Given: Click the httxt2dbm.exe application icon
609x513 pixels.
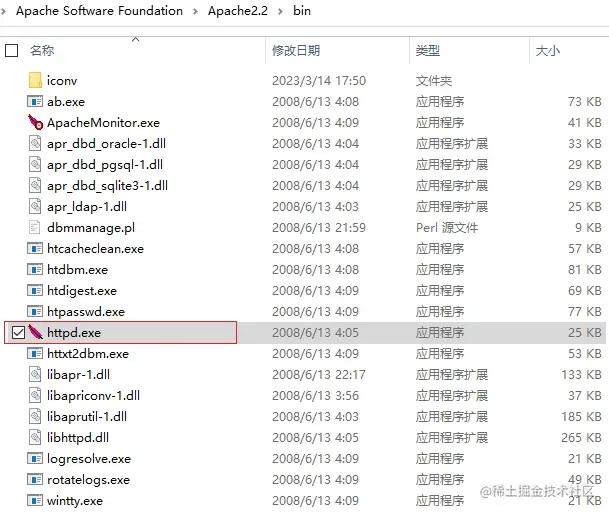Looking at the screenshot, I should [35, 353].
